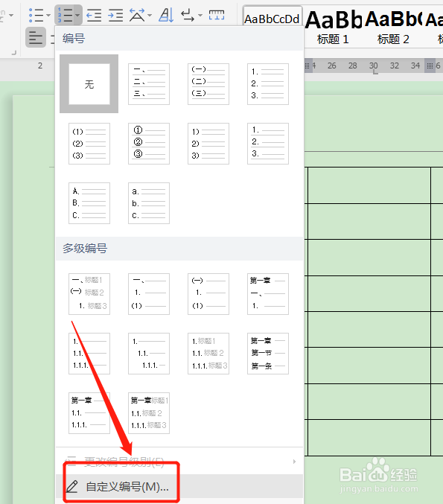Select multilevel list 1.标题1 1.1.标题2

pyautogui.click(x=208, y=354)
